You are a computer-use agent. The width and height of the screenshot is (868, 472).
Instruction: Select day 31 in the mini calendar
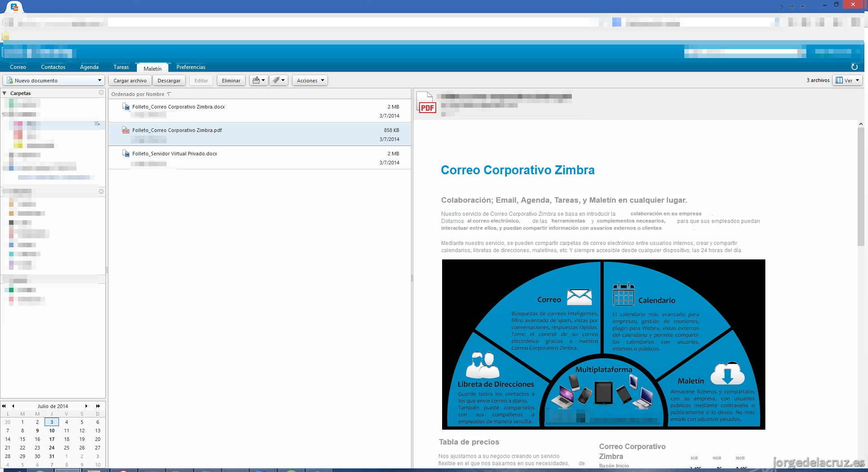52,456
